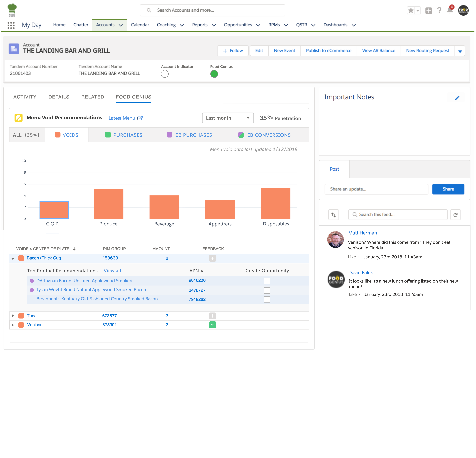
Task: Open the Last month period dropdown
Action: [x=228, y=118]
